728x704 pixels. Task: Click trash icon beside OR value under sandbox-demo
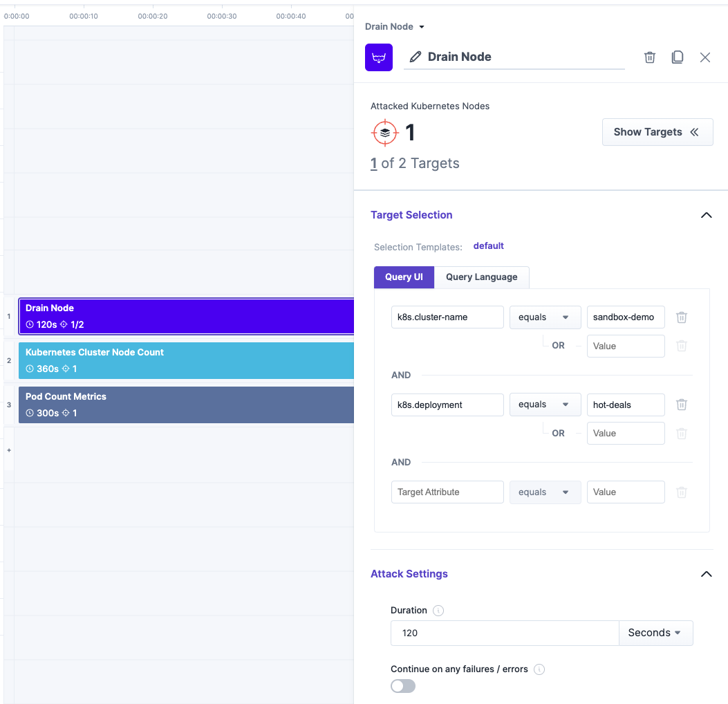[681, 346]
